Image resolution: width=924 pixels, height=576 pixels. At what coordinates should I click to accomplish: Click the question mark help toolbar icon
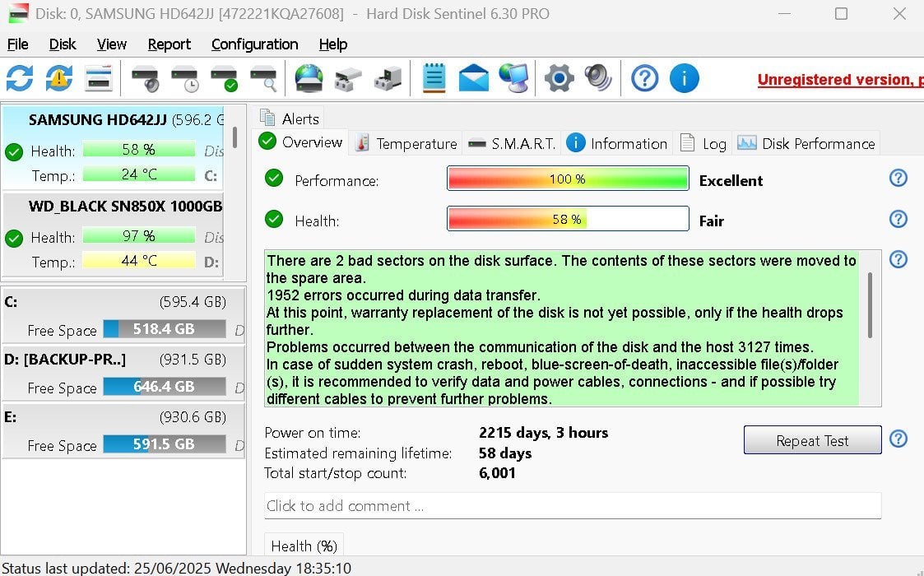click(645, 78)
